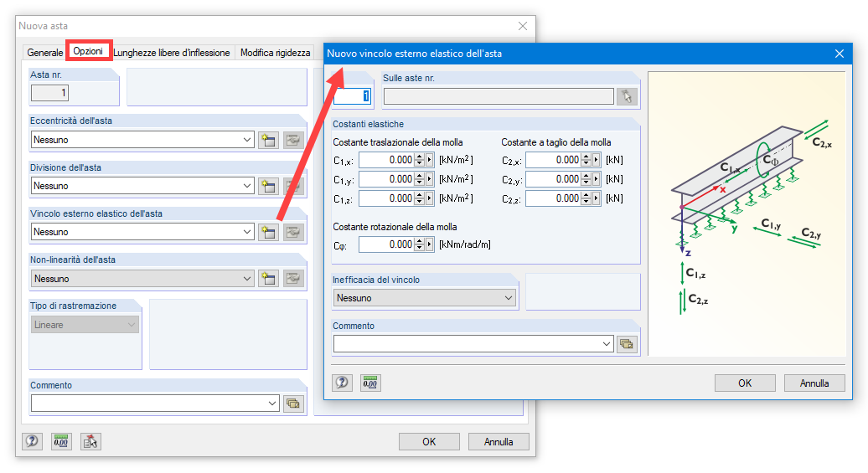Click beam spring support illustration
The image size is (868, 473).
(747, 214)
